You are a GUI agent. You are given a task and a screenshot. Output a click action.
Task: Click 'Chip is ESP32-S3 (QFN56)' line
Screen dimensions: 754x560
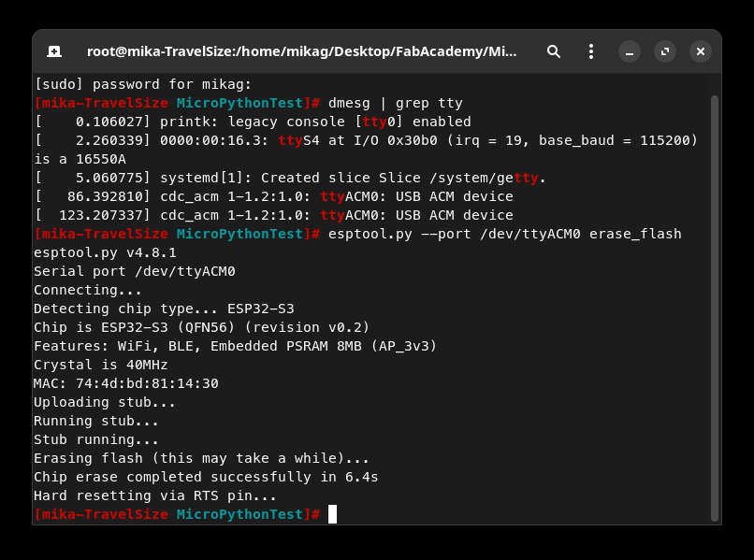[x=201, y=327]
